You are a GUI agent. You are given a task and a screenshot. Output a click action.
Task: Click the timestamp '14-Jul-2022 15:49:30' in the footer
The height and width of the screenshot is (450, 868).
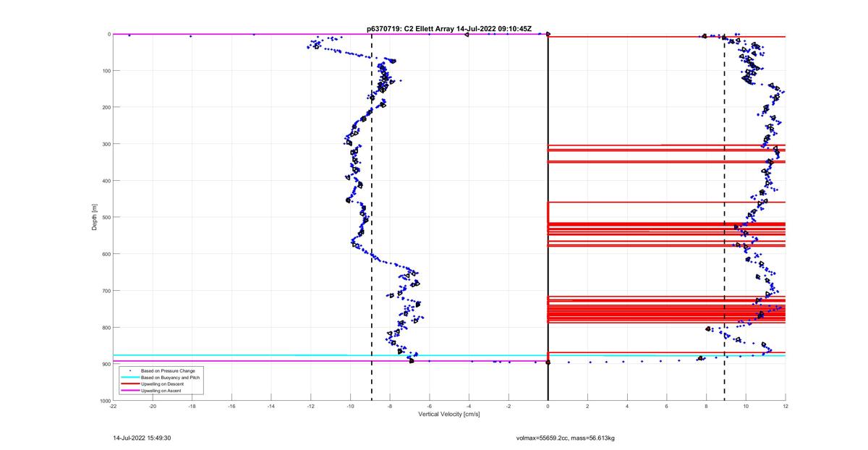click(x=142, y=438)
